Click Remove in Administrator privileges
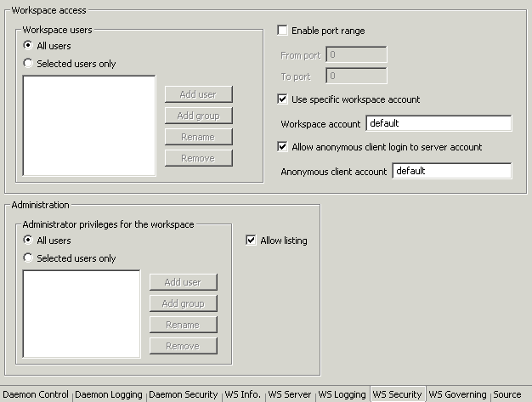Image resolution: width=532 pixels, height=402 pixels. point(184,346)
